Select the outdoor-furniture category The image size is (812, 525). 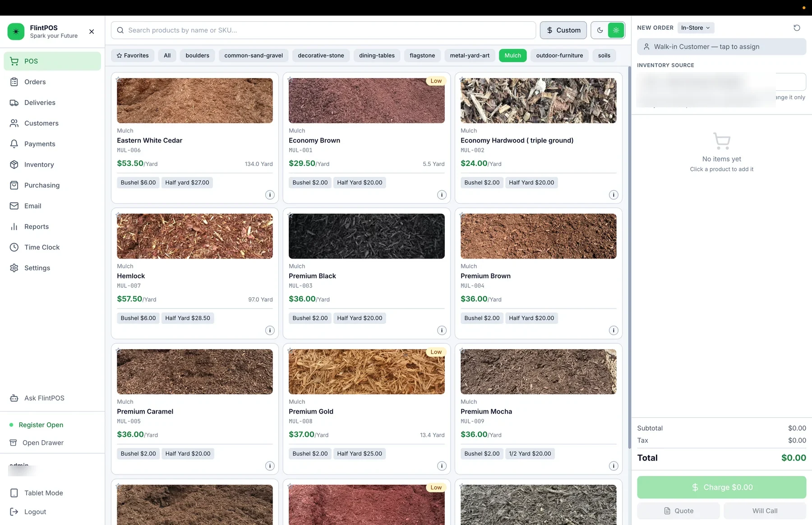pos(560,55)
